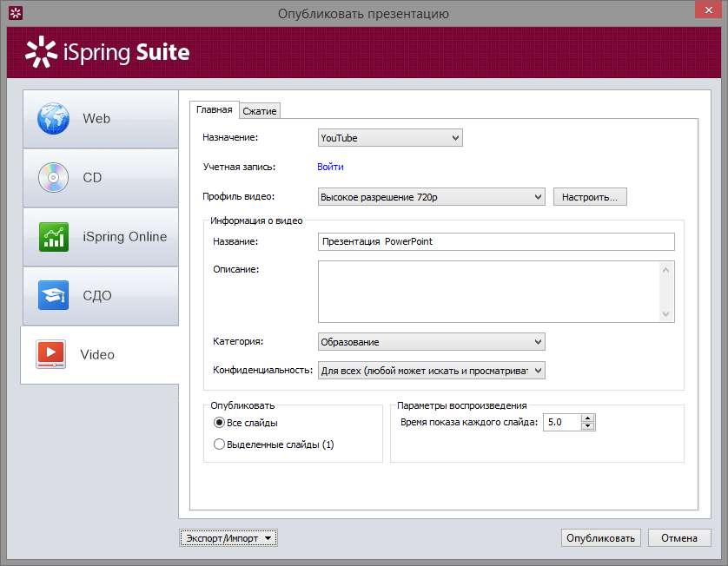The image size is (728, 566).
Task: Click the Название text field
Action: 496,241
